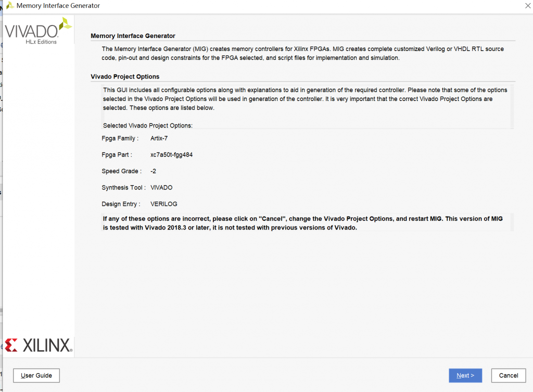The image size is (533, 392).
Task: Click the VERILOG design entry value
Action: click(163, 204)
